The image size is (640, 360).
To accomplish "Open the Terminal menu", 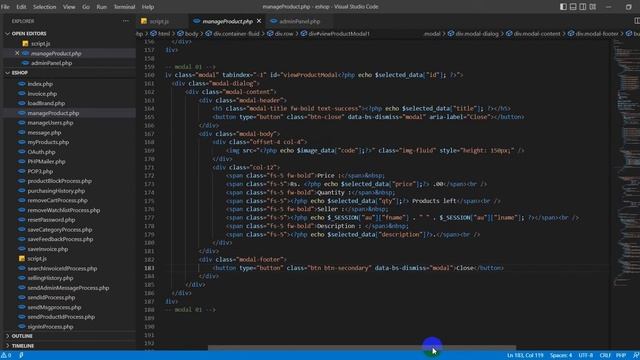I will [x=124, y=7].
